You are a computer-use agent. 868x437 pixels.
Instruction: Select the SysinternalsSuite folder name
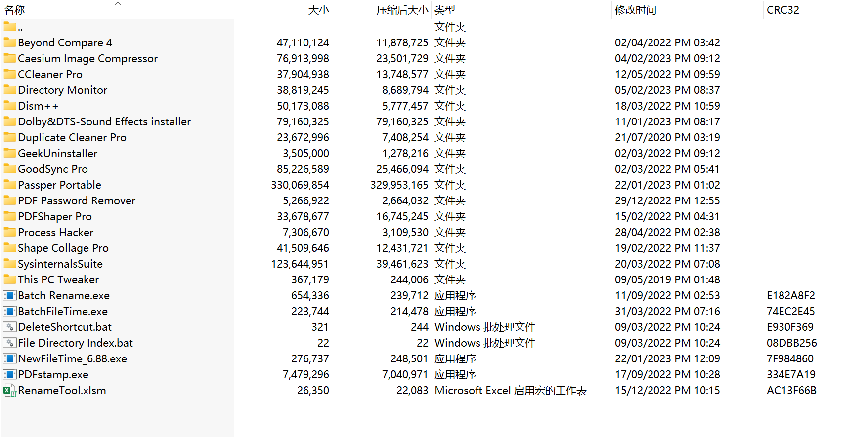click(x=60, y=264)
